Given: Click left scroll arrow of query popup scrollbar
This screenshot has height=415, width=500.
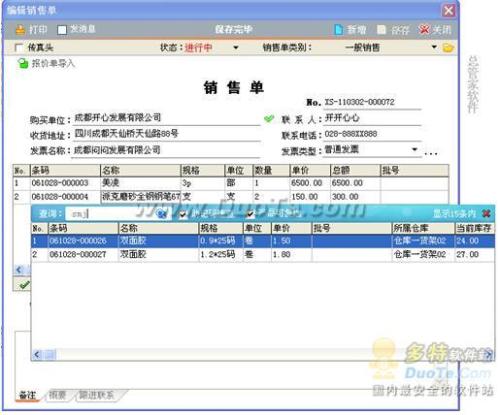Looking at the screenshot, I should (x=37, y=355).
